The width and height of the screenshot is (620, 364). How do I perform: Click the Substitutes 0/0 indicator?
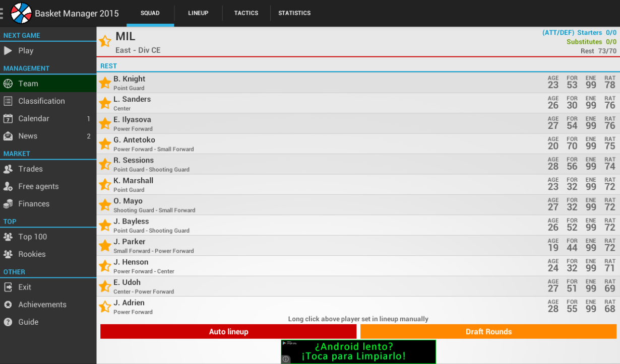[591, 42]
